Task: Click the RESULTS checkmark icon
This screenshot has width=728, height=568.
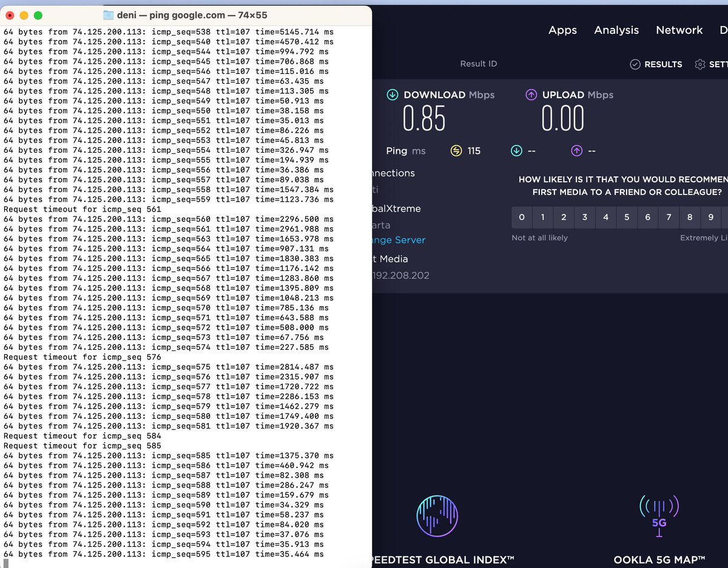Action: tap(635, 64)
